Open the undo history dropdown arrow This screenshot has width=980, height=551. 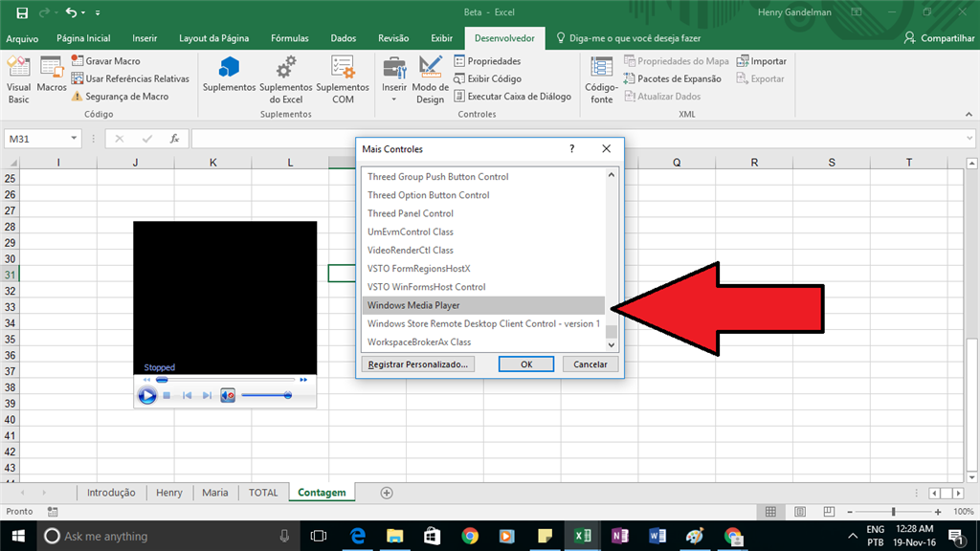click(83, 12)
